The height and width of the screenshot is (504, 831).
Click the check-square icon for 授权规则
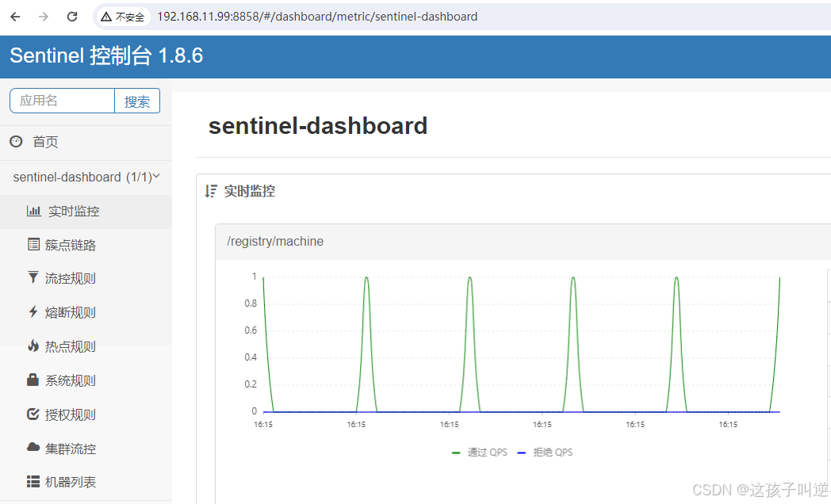pyautogui.click(x=33, y=414)
